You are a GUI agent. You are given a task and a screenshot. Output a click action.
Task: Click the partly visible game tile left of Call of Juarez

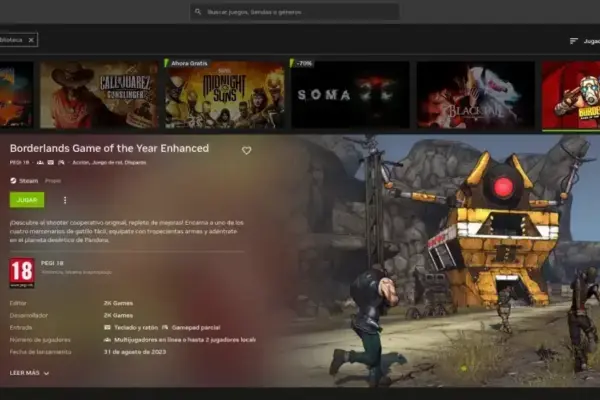tap(16, 94)
